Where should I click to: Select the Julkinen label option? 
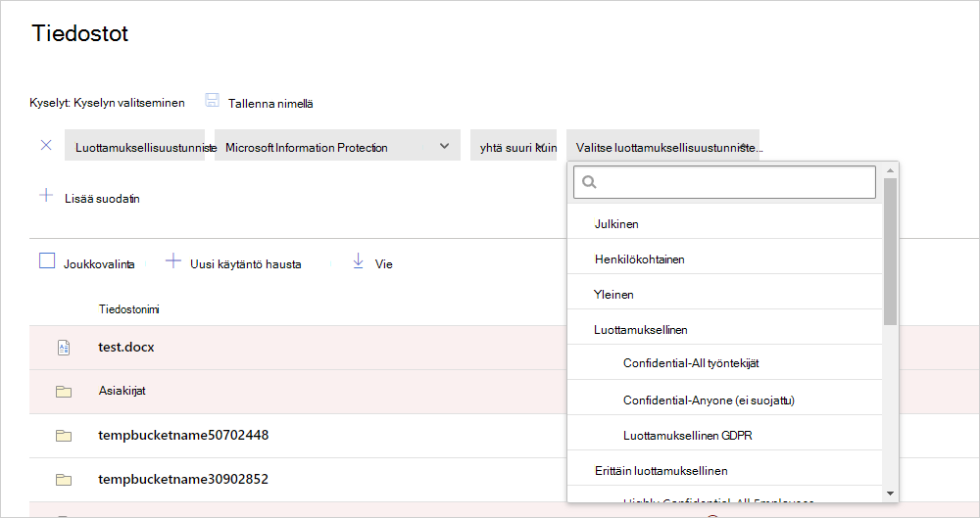pos(724,223)
